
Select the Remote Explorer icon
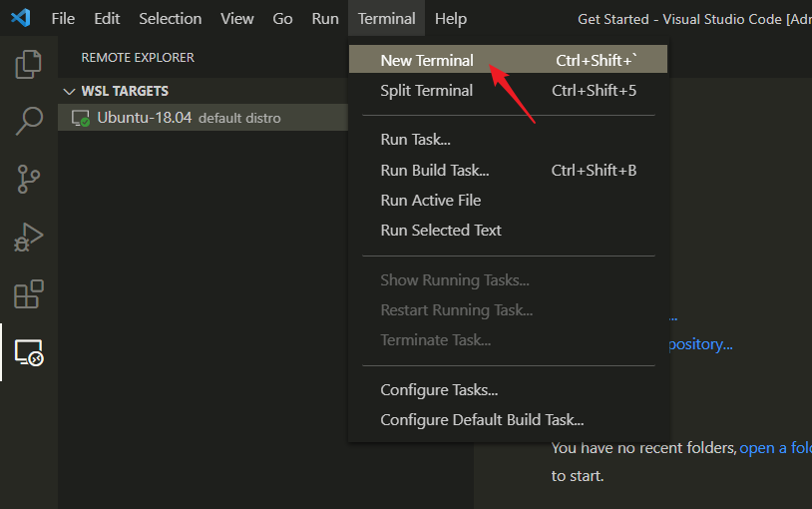[x=29, y=352]
